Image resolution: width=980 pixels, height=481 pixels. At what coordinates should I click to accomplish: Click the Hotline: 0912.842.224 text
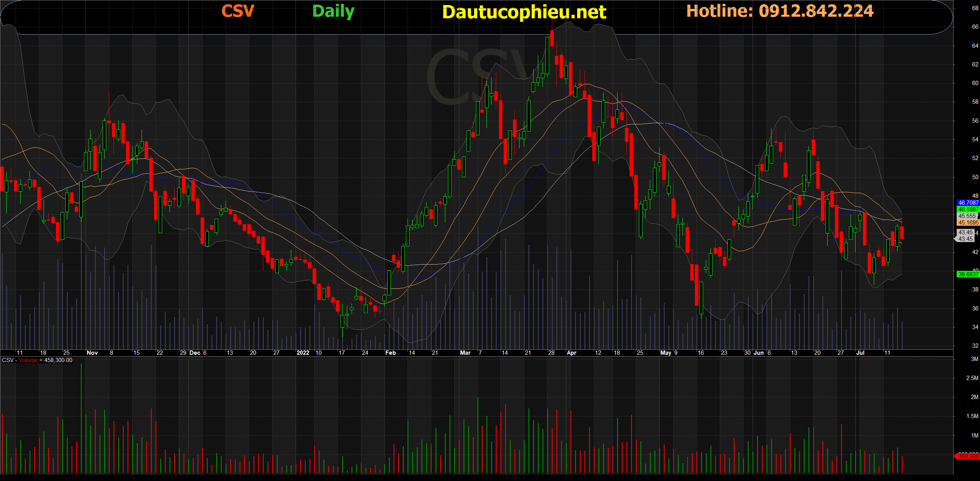(x=780, y=11)
